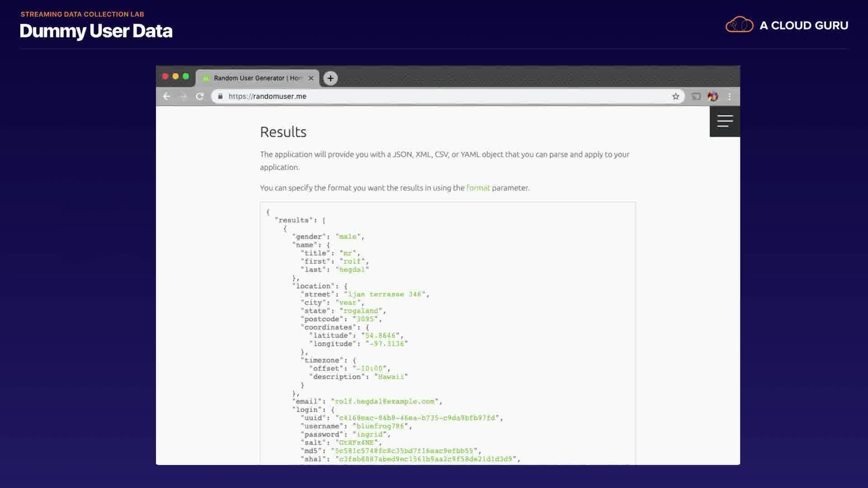The width and height of the screenshot is (868, 488).
Task: Click the browser forward arrow
Action: 183,96
